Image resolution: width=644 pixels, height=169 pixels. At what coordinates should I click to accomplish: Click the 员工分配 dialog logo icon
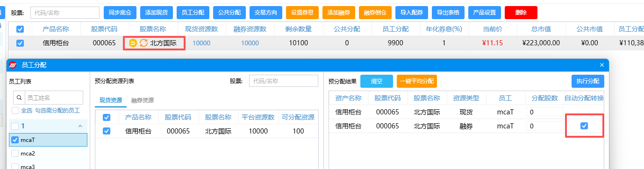pos(13,65)
